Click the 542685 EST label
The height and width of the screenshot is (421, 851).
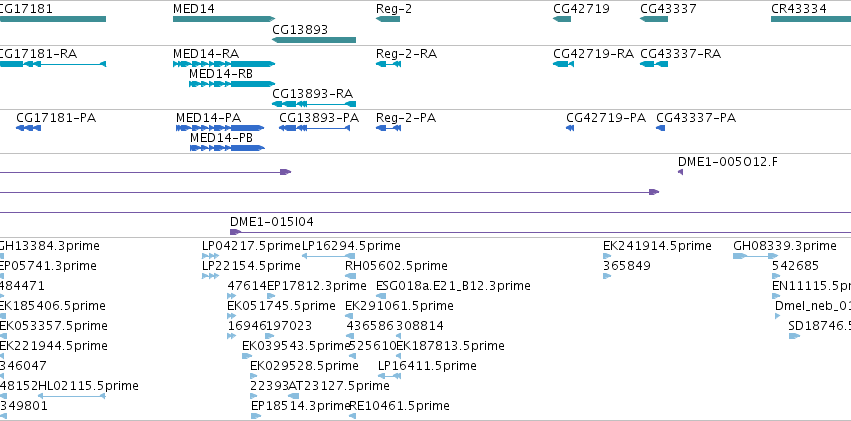tap(795, 266)
